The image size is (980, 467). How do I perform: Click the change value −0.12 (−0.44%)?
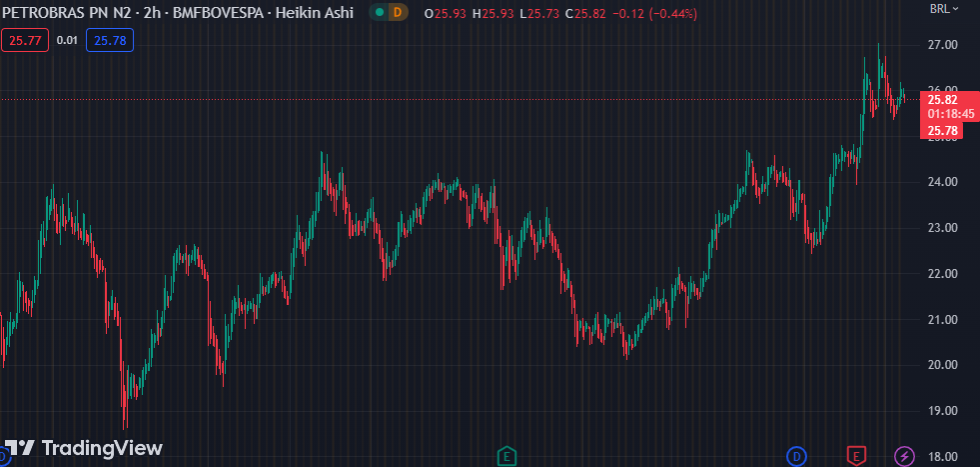[x=655, y=13]
